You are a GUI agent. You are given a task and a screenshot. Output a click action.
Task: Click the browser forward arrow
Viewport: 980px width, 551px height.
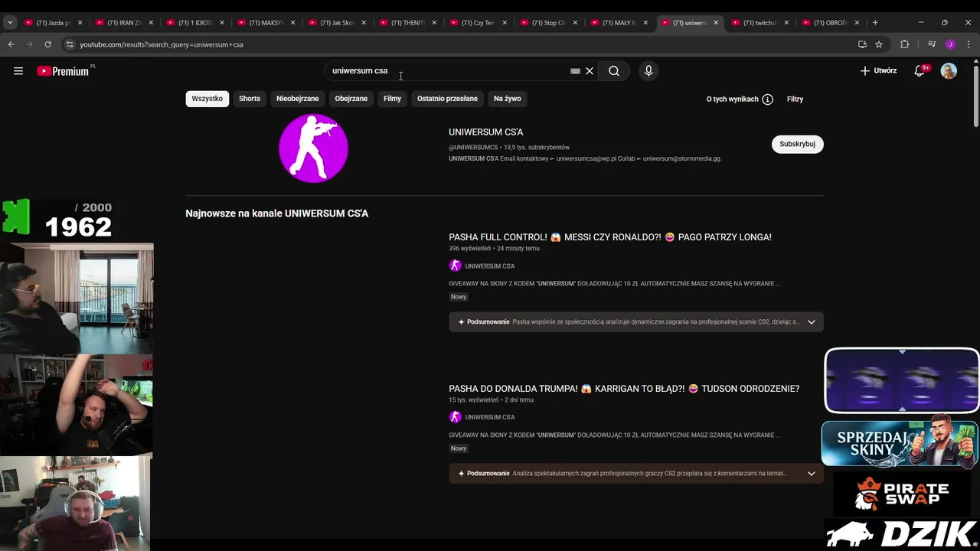coord(29,44)
